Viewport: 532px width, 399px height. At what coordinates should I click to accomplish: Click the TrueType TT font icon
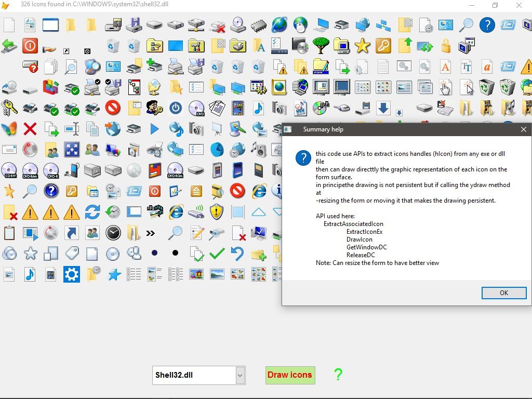[466, 66]
